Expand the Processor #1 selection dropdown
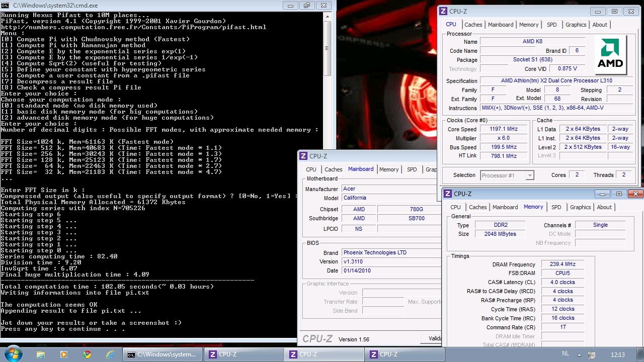The image size is (644, 362). [x=530, y=175]
